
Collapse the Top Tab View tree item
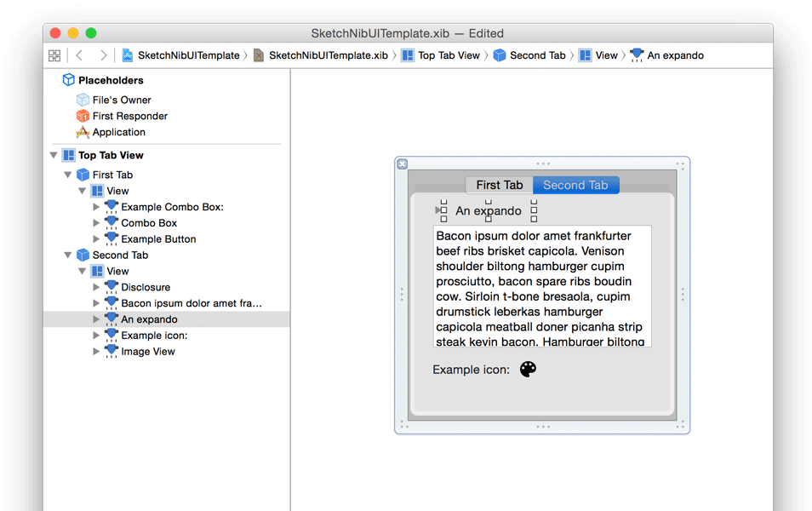click(53, 155)
